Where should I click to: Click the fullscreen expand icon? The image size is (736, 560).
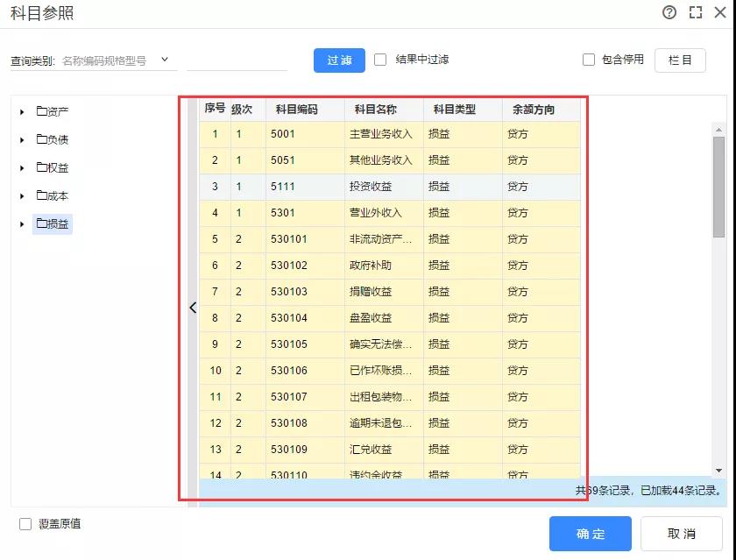[x=696, y=12]
